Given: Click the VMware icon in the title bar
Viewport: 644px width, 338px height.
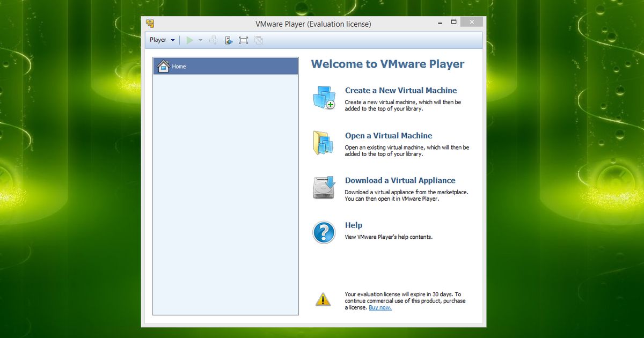Looking at the screenshot, I should pyautogui.click(x=150, y=24).
